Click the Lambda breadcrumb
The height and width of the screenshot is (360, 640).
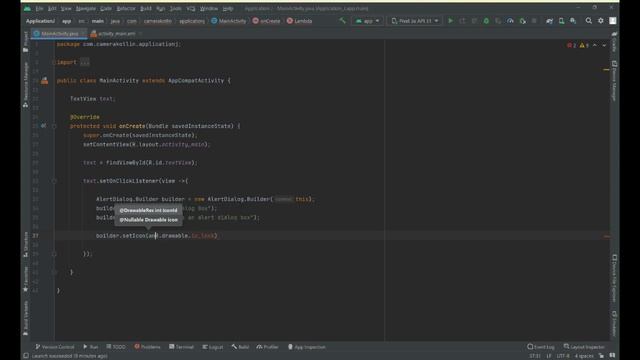pos(300,21)
